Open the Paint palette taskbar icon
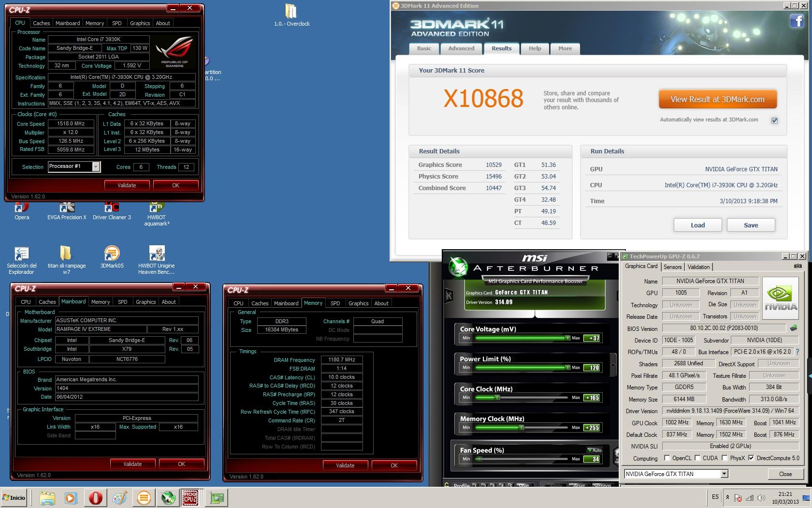The width and height of the screenshot is (812, 508). point(119,498)
